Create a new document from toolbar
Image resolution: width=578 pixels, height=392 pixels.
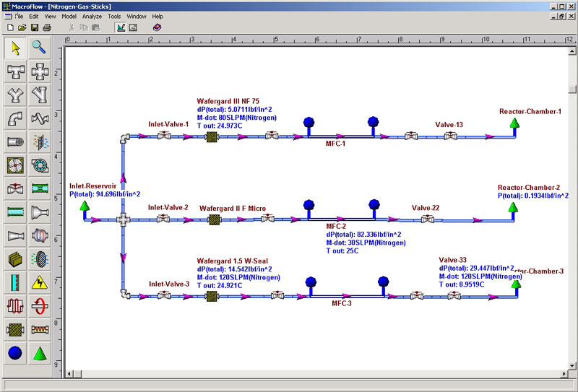click(x=10, y=27)
